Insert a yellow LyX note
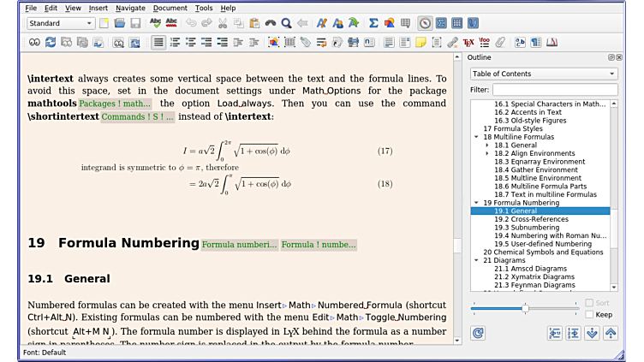 420,41
